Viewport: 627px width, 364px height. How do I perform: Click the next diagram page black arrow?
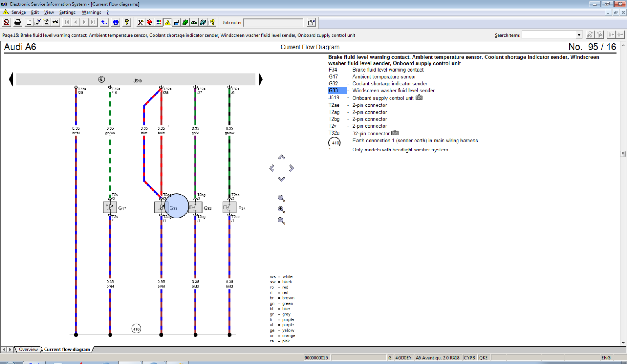click(x=260, y=79)
